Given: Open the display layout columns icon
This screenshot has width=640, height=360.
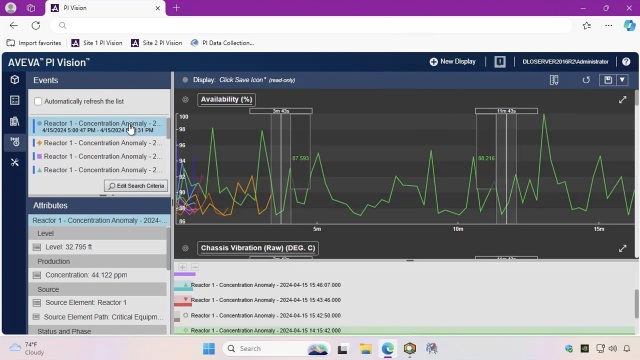Looking at the screenshot, I should point(554,80).
